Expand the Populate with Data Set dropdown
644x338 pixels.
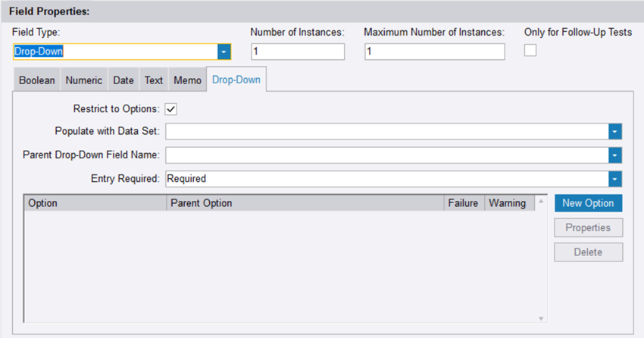tap(615, 131)
